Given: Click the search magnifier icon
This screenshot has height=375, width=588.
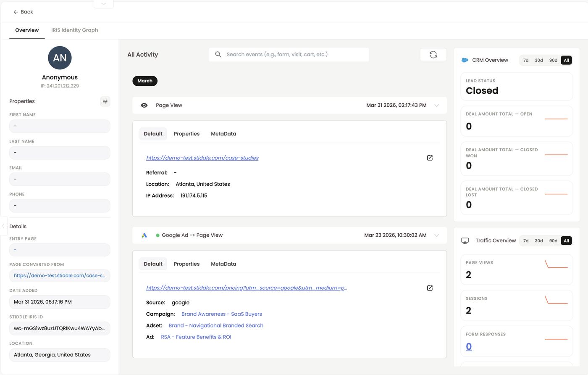Looking at the screenshot, I should click(x=218, y=55).
